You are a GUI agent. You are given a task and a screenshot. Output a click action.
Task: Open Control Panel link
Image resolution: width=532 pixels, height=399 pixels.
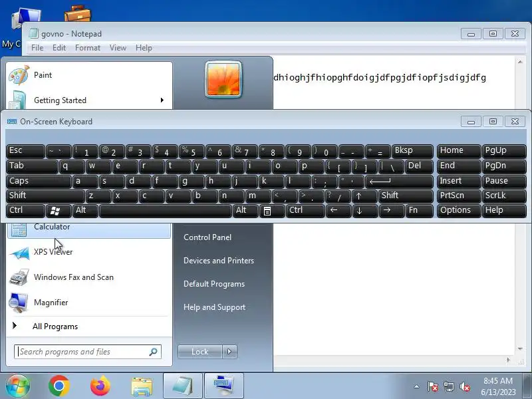(x=207, y=237)
